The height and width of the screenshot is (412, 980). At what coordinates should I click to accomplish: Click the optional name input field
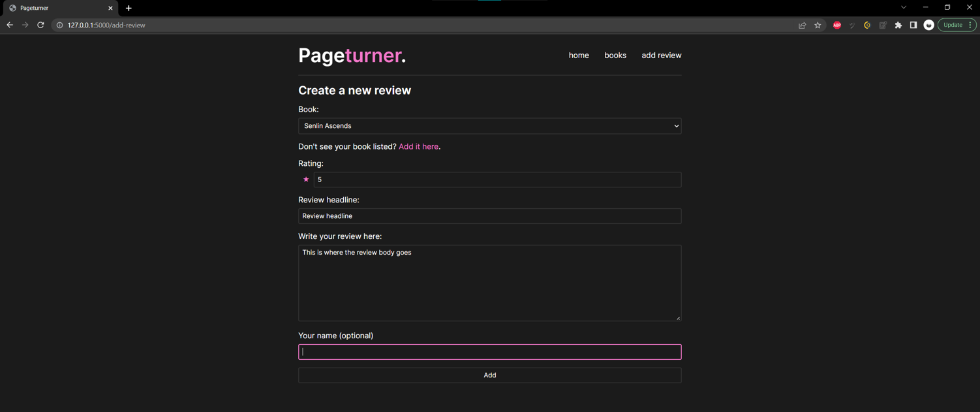point(489,351)
